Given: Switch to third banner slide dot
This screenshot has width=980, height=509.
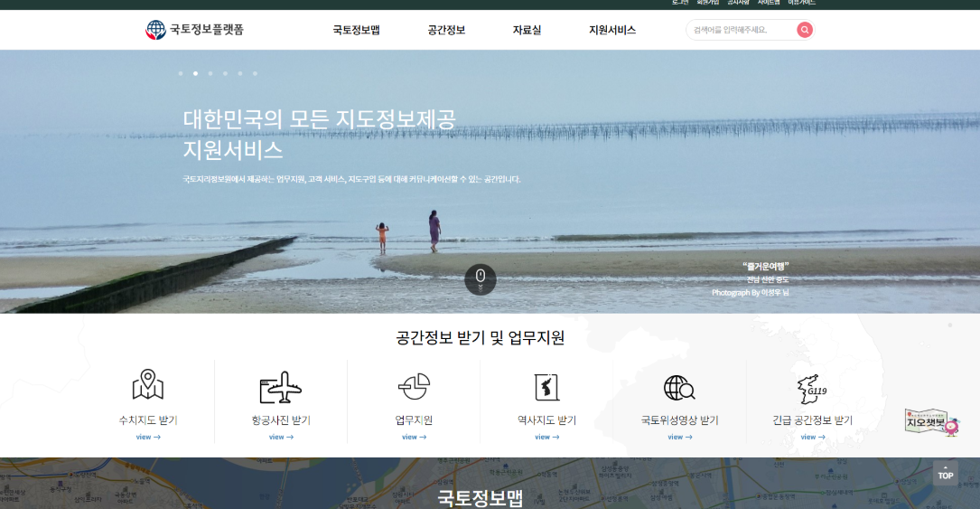Looking at the screenshot, I should point(210,73).
